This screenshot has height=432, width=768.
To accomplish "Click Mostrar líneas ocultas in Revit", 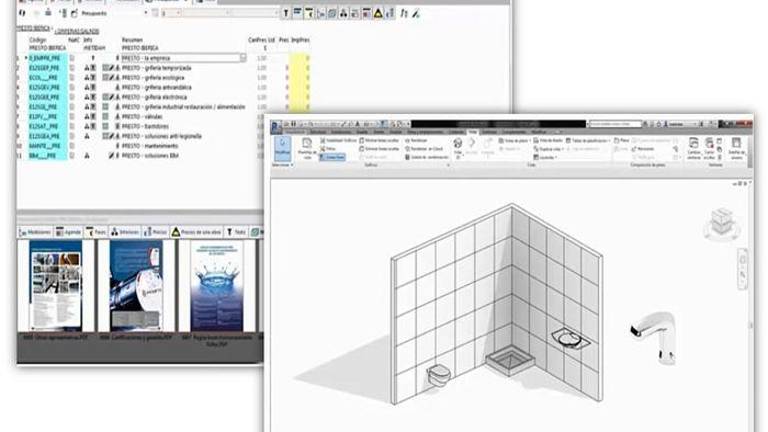I will pyautogui.click(x=380, y=141).
